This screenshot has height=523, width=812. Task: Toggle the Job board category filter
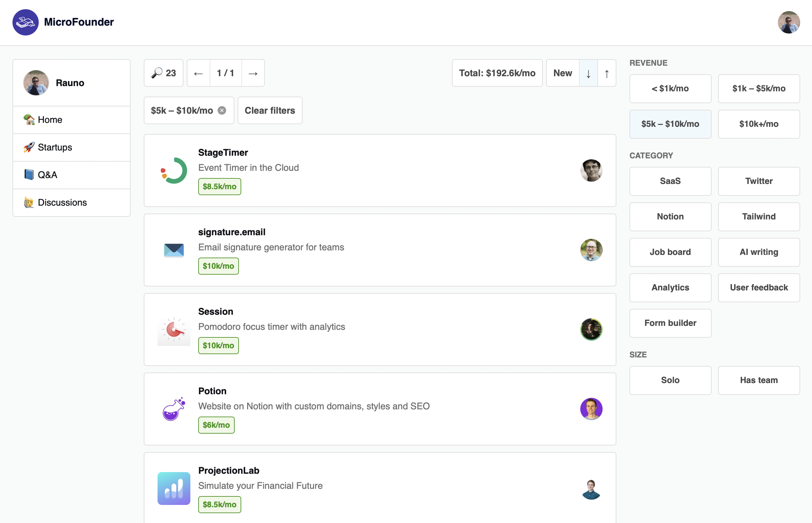(670, 252)
